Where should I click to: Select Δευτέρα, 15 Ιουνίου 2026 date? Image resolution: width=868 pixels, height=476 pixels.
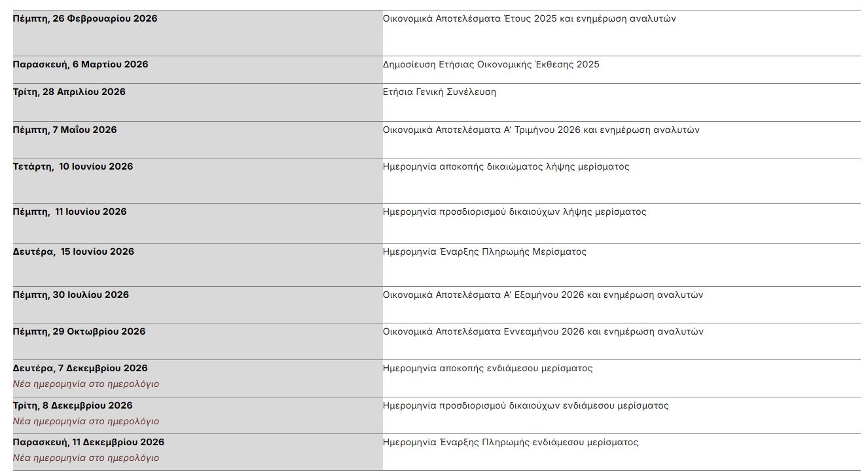[x=73, y=251]
